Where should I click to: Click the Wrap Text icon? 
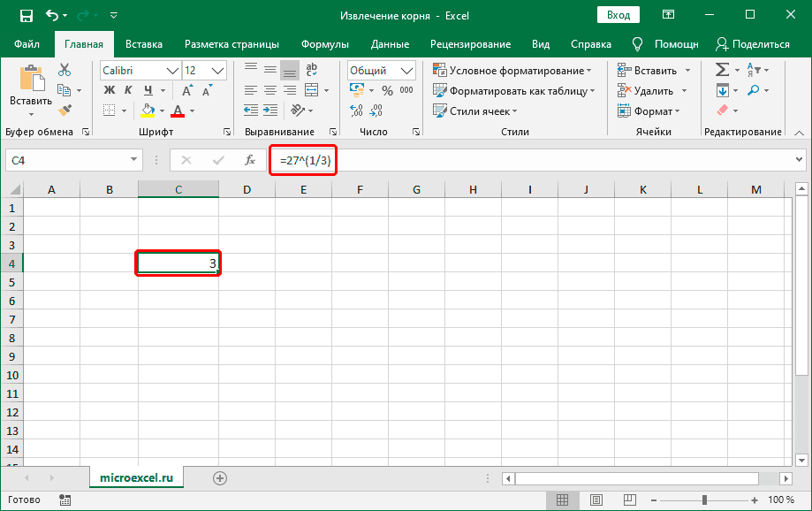(311, 69)
